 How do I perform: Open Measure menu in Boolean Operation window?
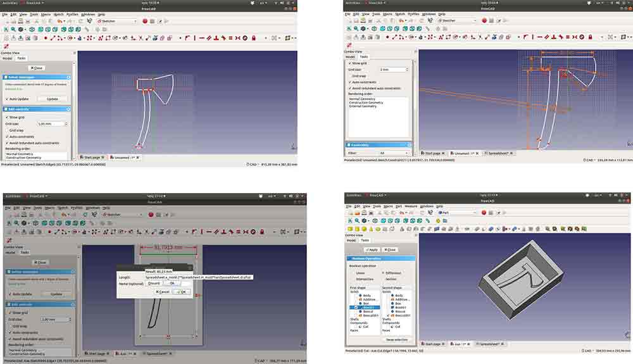click(x=411, y=206)
